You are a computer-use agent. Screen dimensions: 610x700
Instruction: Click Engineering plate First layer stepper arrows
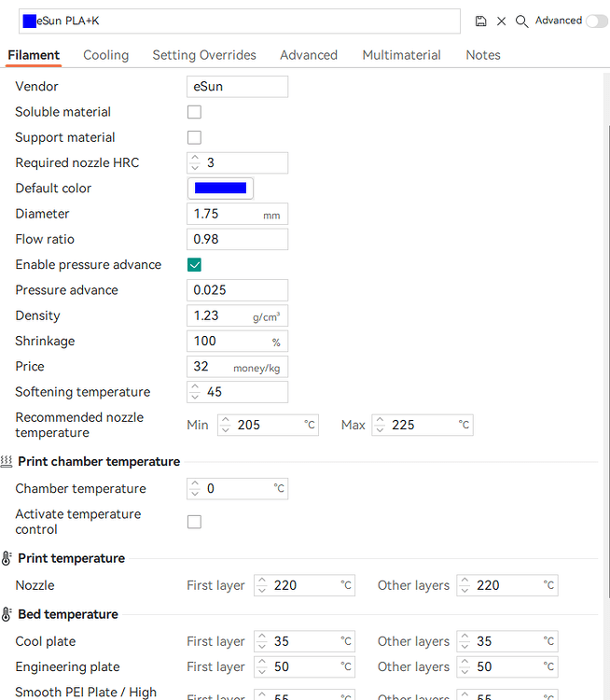(262, 667)
